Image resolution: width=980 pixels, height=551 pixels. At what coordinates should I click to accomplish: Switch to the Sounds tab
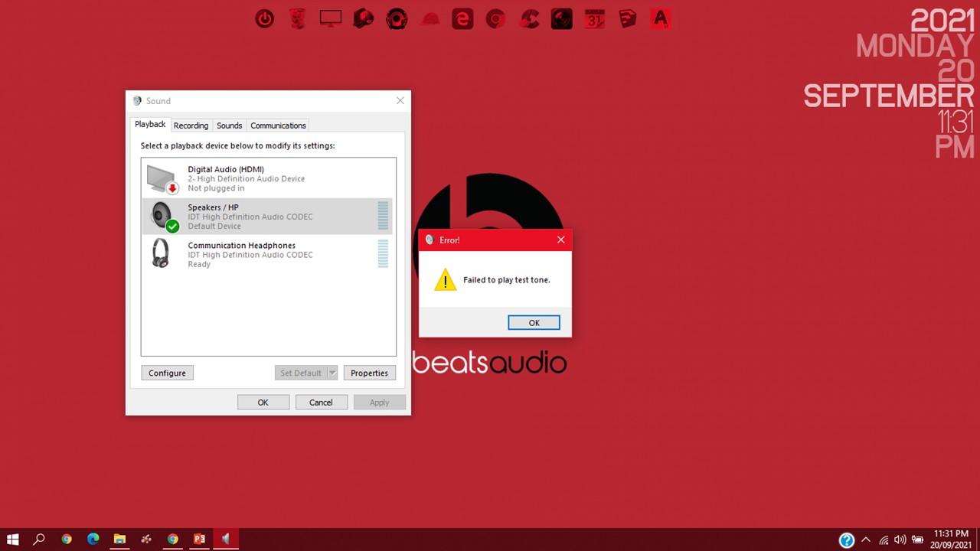(229, 126)
